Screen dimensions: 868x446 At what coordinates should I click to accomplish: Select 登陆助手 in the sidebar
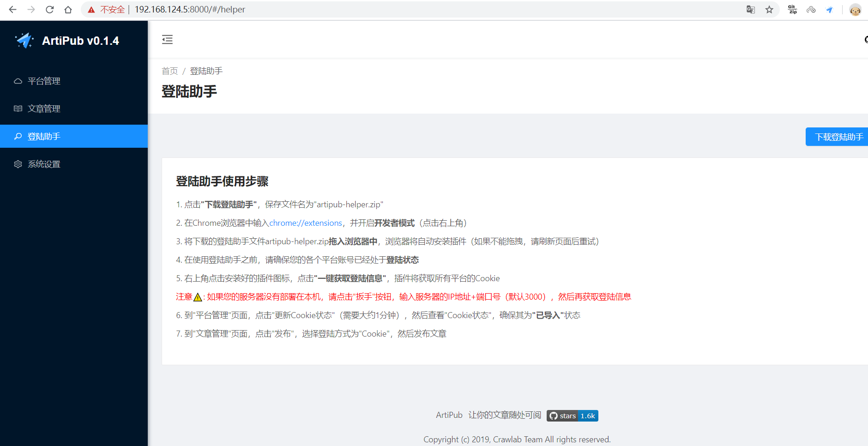pyautogui.click(x=74, y=136)
